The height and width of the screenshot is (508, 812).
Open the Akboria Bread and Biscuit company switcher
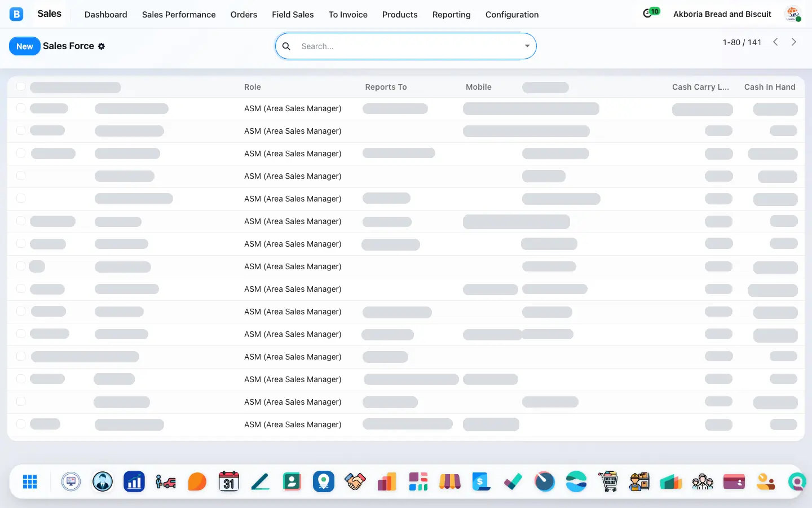(x=722, y=14)
